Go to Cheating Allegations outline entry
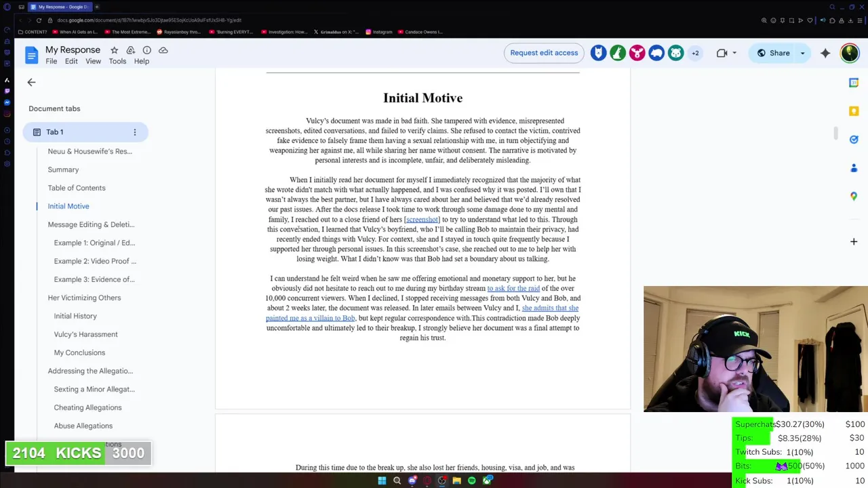Image resolution: width=868 pixels, height=488 pixels. (87, 407)
